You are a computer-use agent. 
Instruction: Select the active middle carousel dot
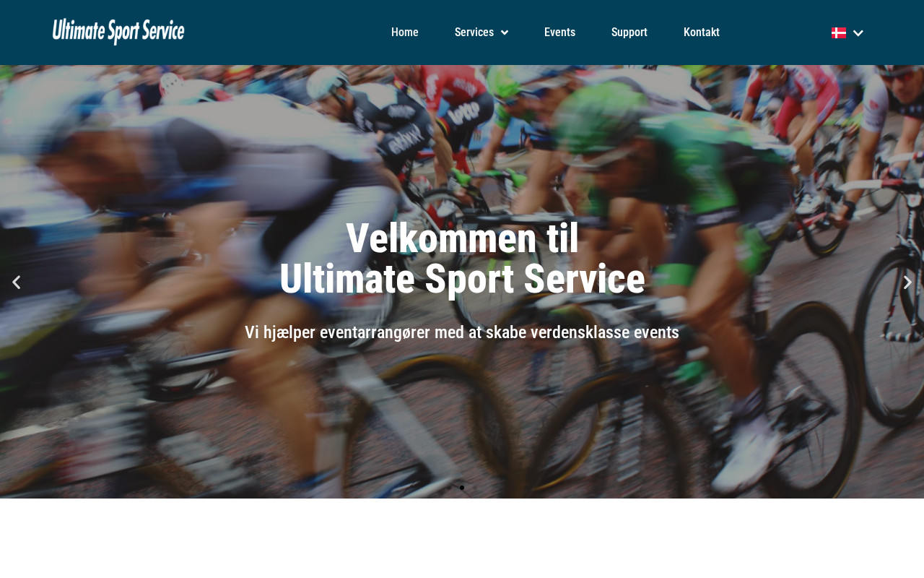[x=462, y=488]
